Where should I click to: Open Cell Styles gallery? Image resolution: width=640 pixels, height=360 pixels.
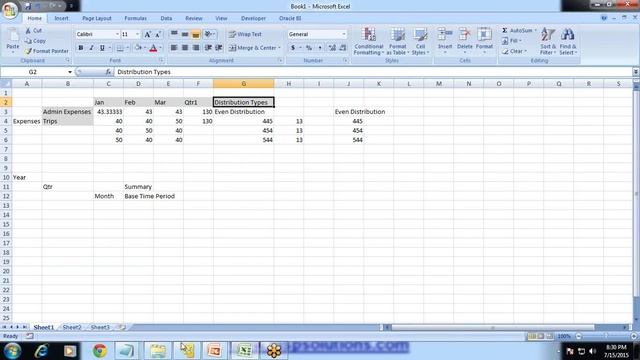point(420,41)
